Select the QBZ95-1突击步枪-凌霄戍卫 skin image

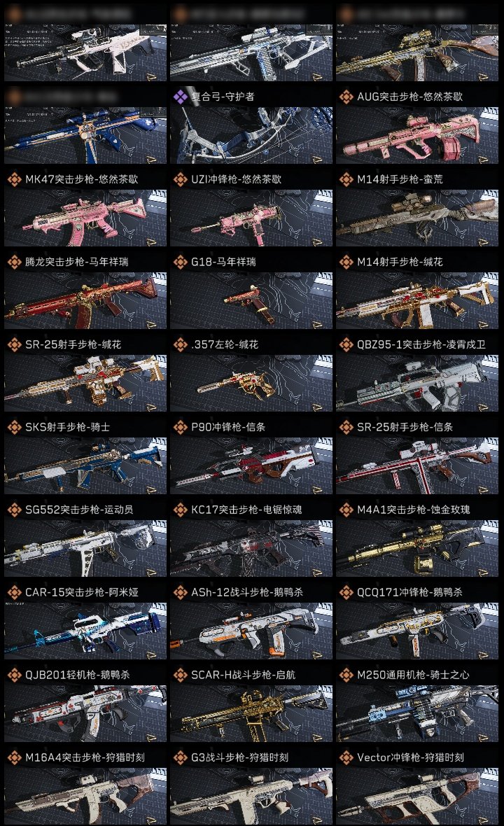(x=417, y=383)
